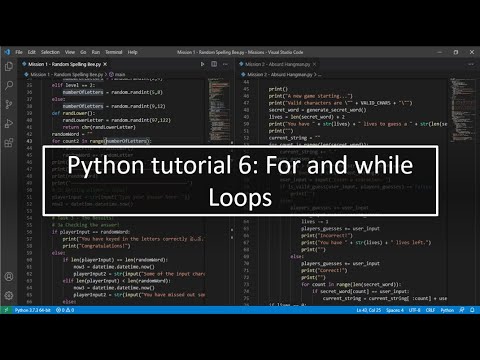Click line number 60 in left editor
Viewport: 480px width, 360px height.
click(29, 260)
